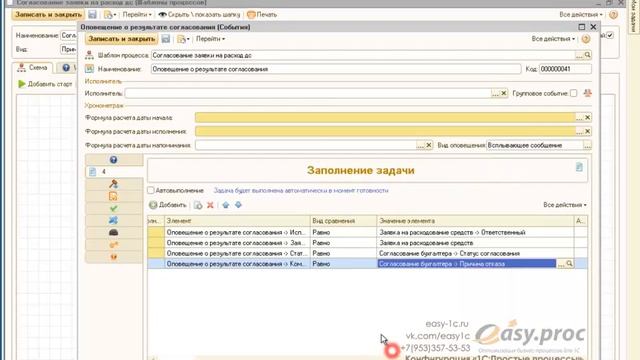Select cell Заявка на расходование средств -> Ответственный
Screen dimensions: 640x360
[475, 232]
